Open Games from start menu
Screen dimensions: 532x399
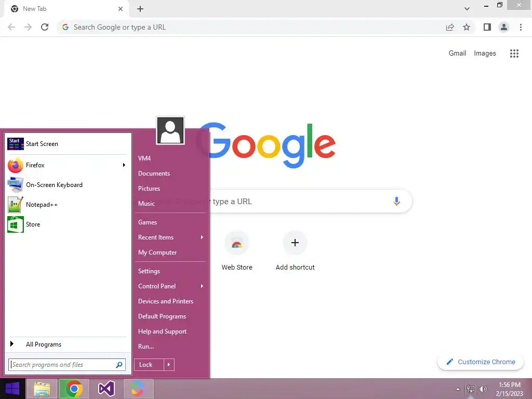pos(170,222)
